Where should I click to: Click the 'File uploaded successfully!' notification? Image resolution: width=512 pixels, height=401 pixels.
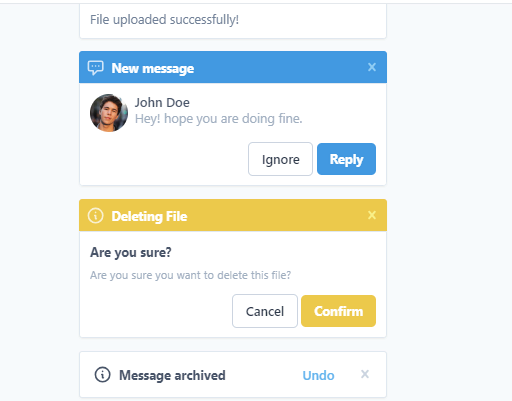point(233,20)
